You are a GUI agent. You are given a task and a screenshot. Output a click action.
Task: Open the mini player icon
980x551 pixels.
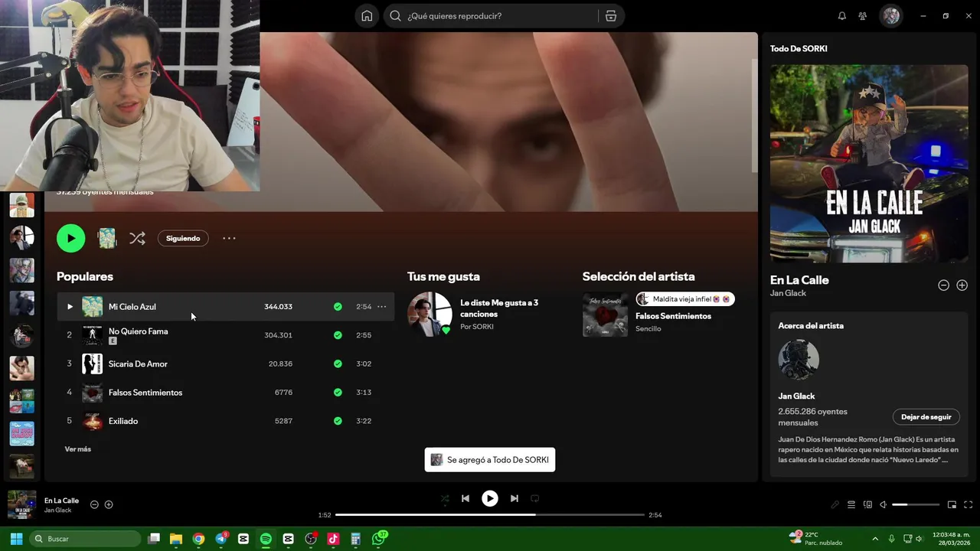point(952,505)
